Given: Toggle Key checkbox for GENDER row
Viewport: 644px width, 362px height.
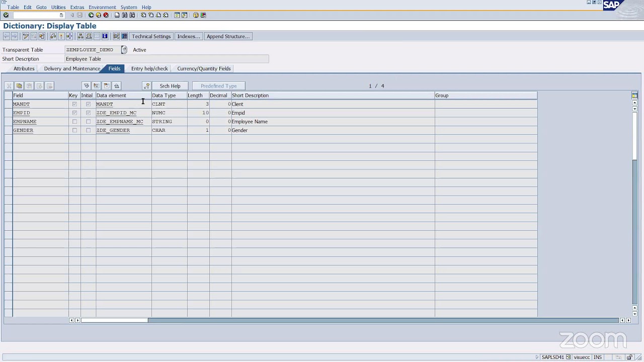Looking at the screenshot, I should [74, 130].
